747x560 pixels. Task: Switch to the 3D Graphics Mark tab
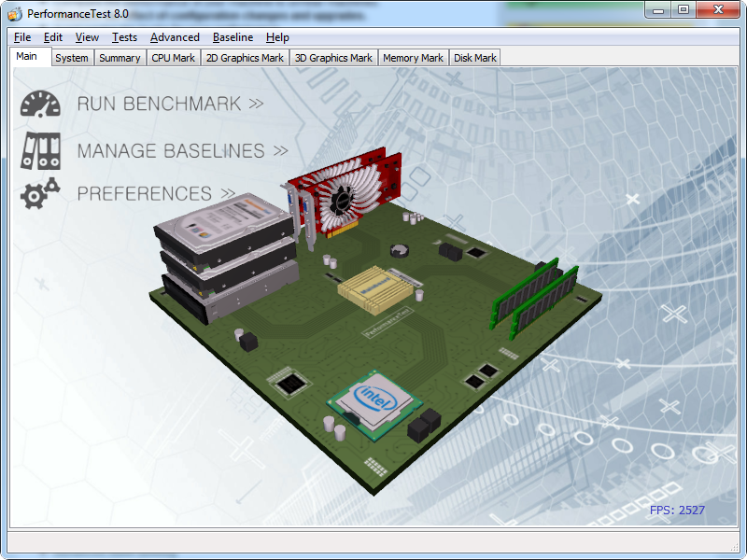(333, 58)
